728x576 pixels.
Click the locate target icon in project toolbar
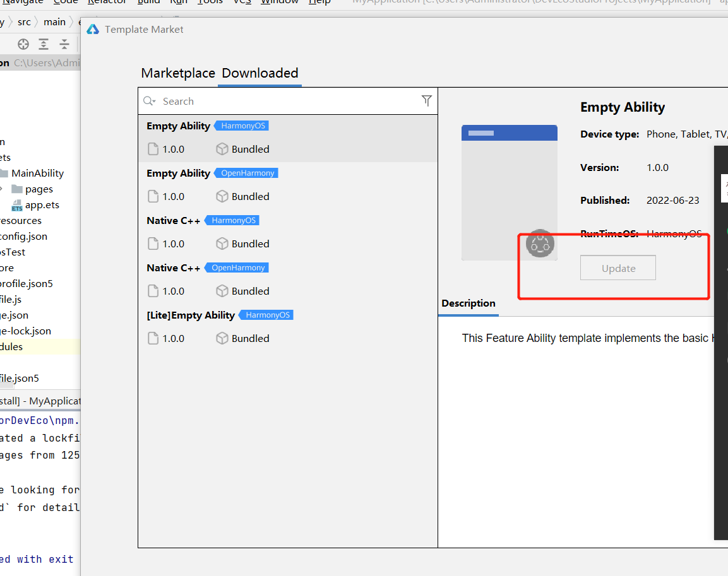pyautogui.click(x=23, y=44)
